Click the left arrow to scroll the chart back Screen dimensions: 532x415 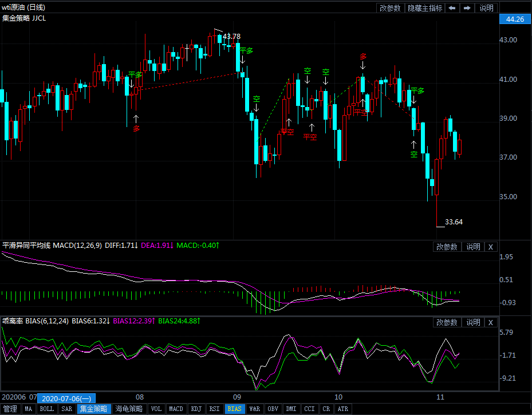452,8
